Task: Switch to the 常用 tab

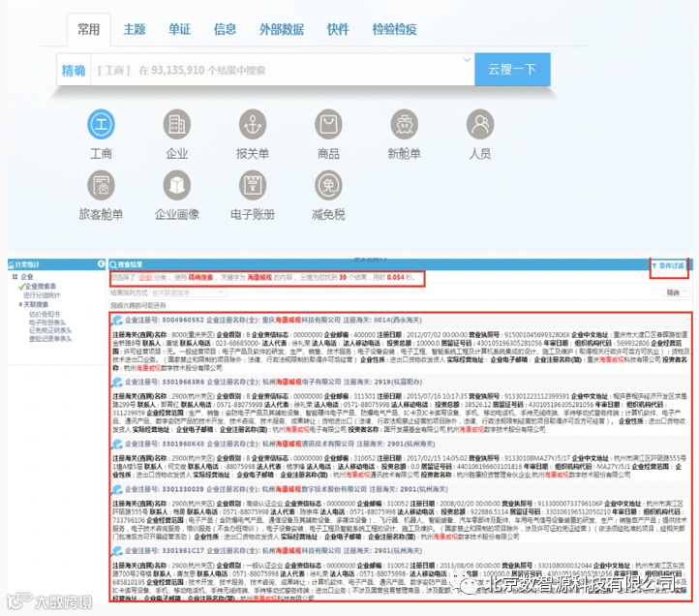Action: pyautogui.click(x=89, y=29)
